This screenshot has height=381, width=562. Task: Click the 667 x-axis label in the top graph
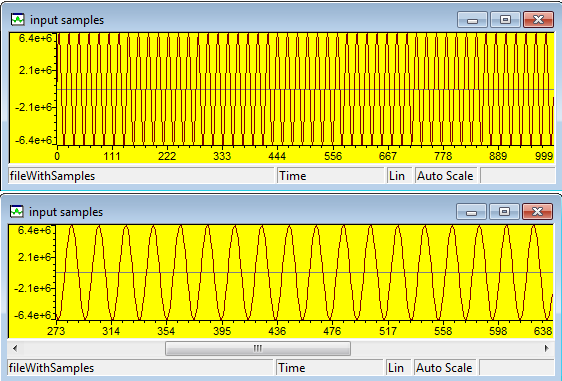(x=387, y=156)
